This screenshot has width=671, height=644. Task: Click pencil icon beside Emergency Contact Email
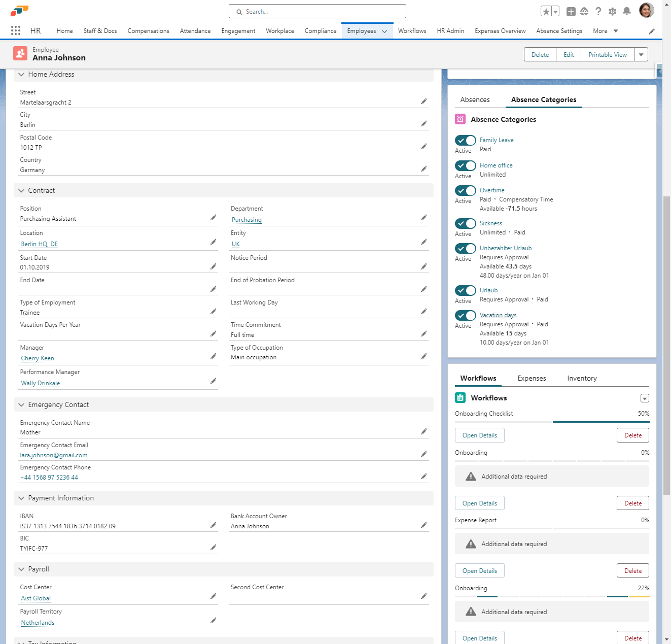tap(423, 454)
